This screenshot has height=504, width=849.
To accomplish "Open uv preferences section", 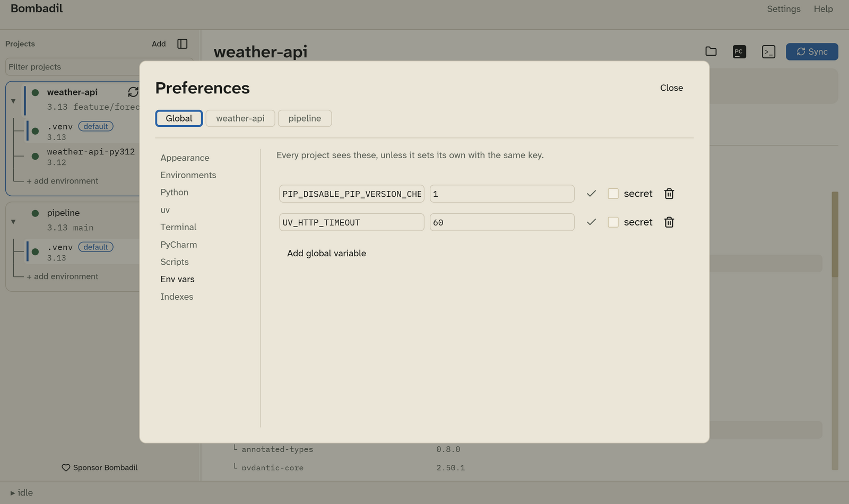I will pos(165,210).
